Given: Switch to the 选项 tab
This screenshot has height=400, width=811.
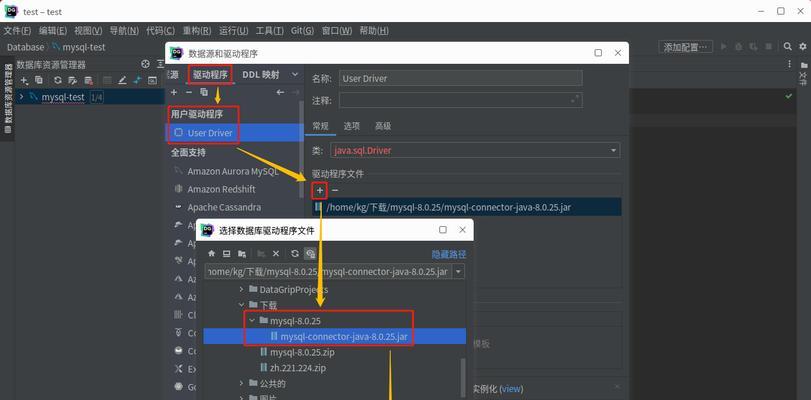Looking at the screenshot, I should (352, 126).
